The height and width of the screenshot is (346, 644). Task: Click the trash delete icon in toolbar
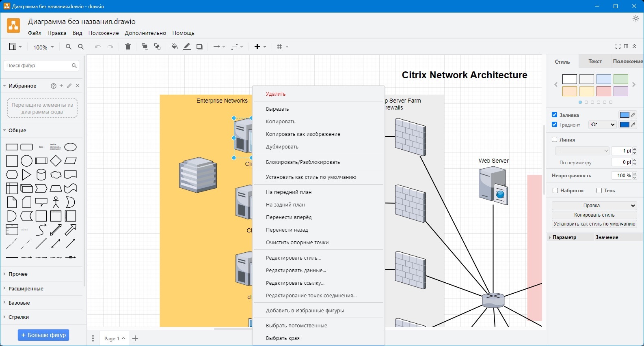(128, 47)
